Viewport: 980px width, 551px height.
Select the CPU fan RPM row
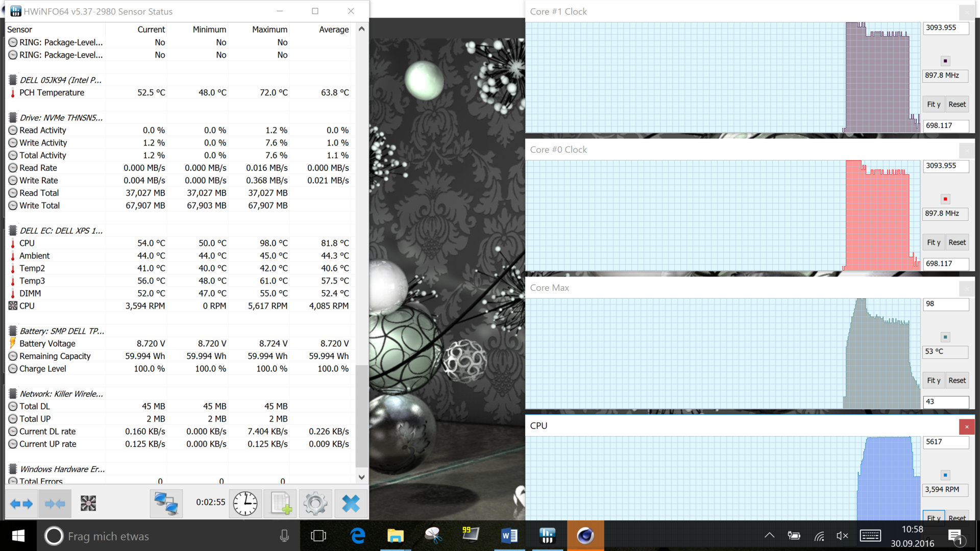[179, 306]
